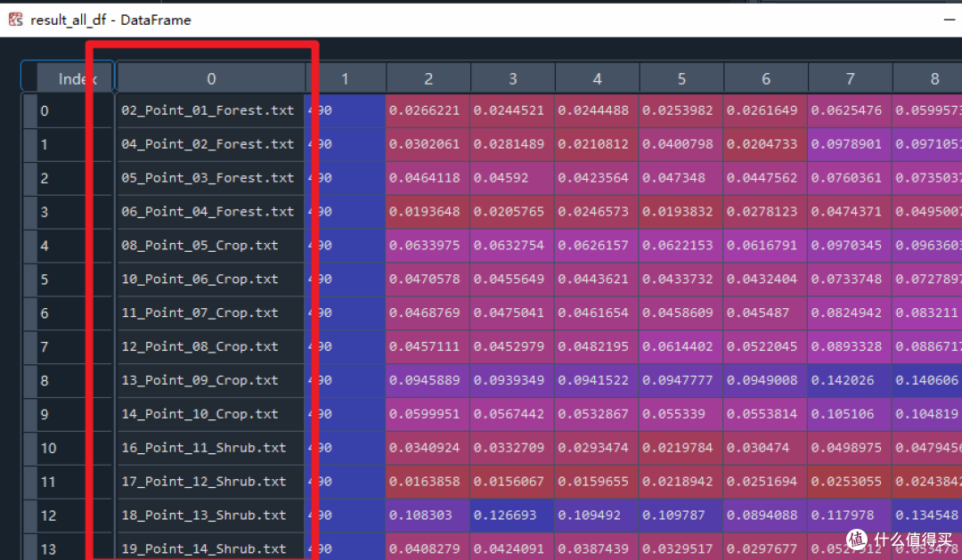Click column header 2
This screenshot has height=560, width=962.
click(428, 79)
